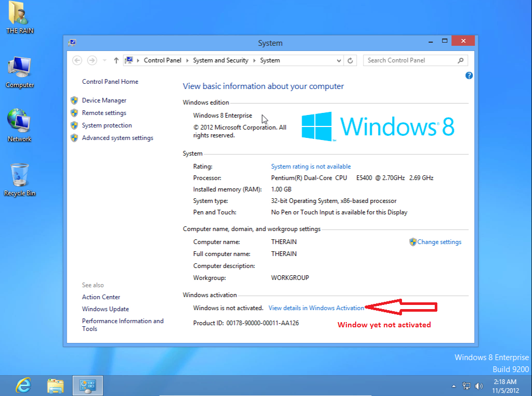
Task: Click the WORKGROUP workgroup value
Action: tap(290, 278)
